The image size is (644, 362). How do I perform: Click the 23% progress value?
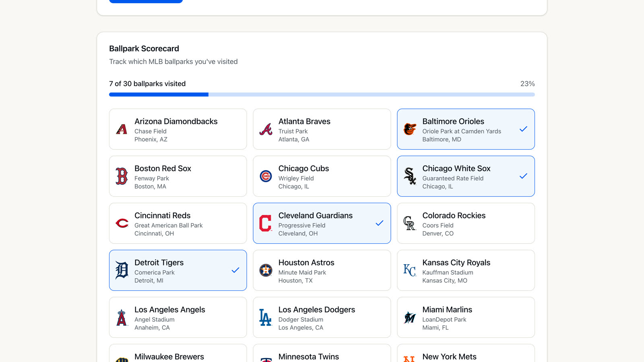click(x=527, y=84)
